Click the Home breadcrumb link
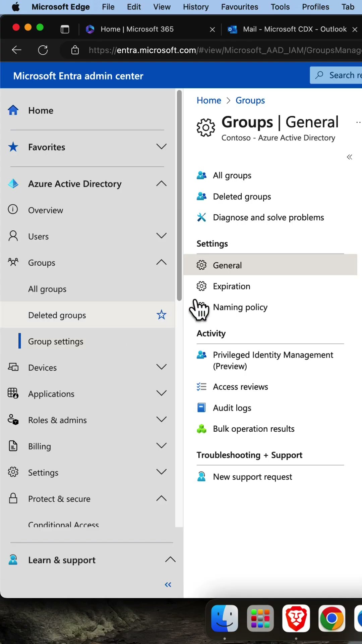 pos(209,100)
